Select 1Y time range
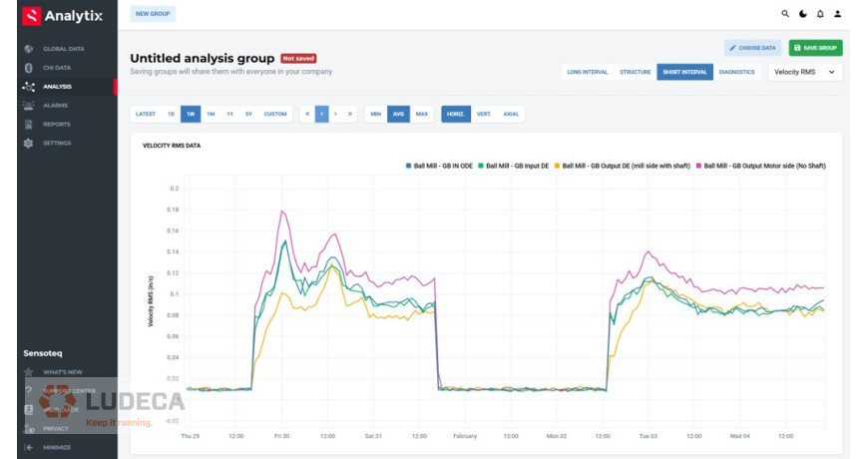 pos(229,114)
